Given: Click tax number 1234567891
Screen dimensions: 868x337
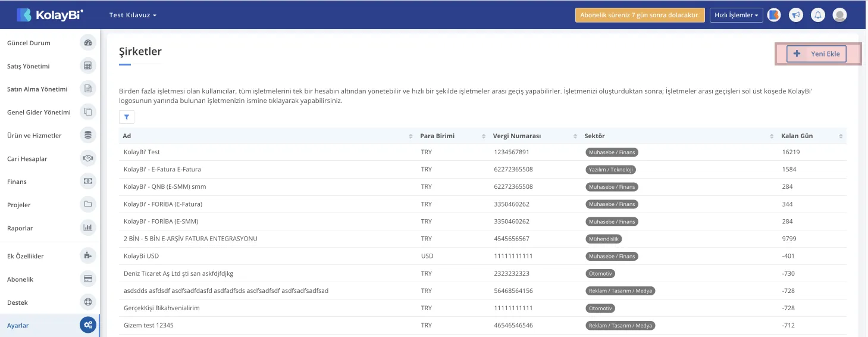Looking at the screenshot, I should [x=511, y=152].
